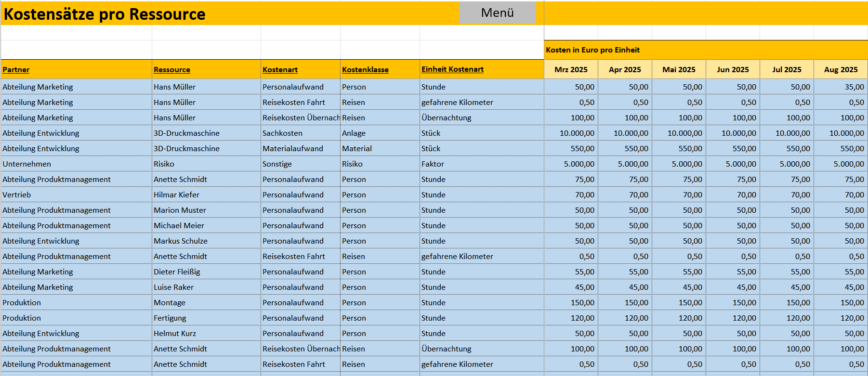This screenshot has height=376, width=868.
Task: Select partner cell in Montage row
Action: [x=76, y=302]
